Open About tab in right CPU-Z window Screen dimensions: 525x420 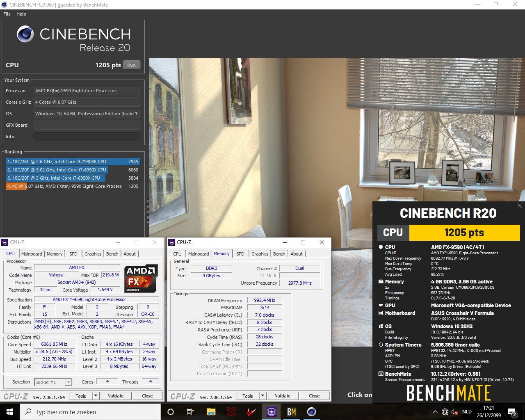click(x=297, y=254)
